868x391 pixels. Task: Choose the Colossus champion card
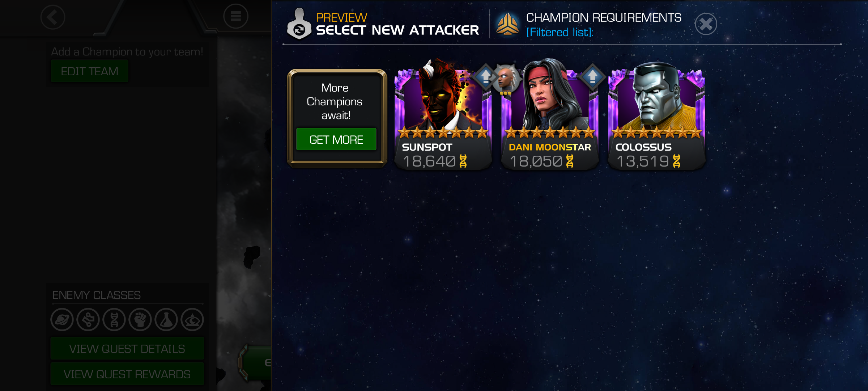pyautogui.click(x=656, y=116)
